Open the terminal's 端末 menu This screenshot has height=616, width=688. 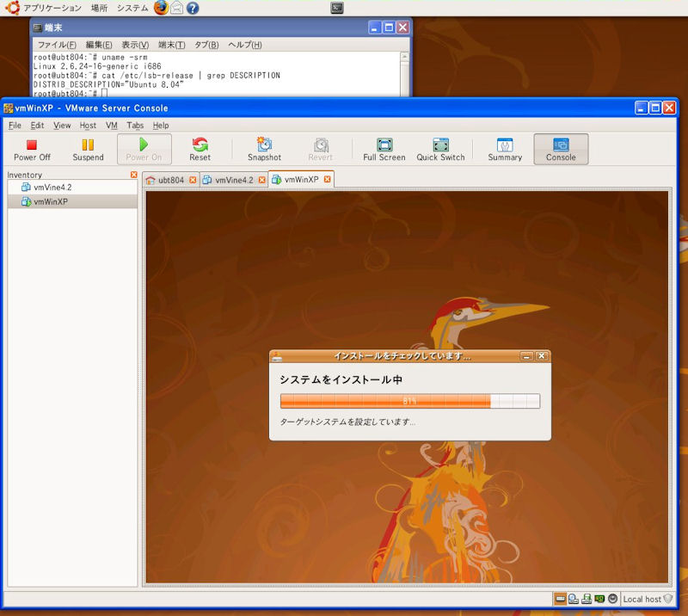click(171, 45)
